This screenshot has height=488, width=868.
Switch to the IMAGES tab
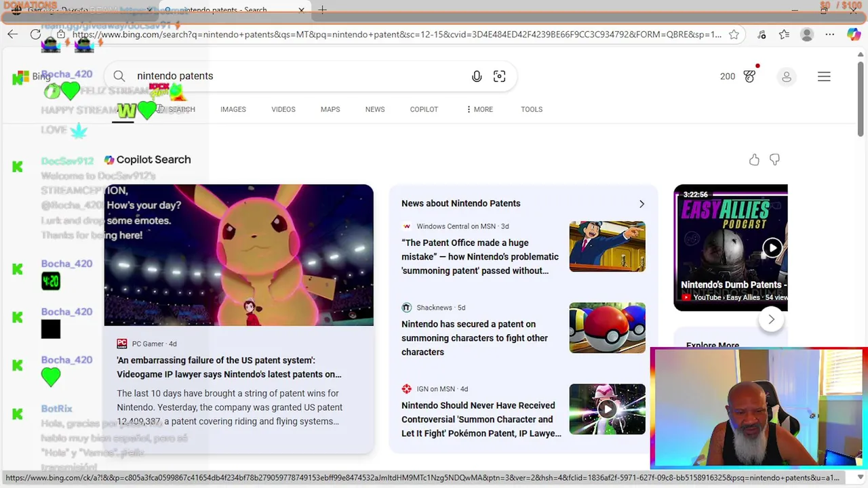coord(233,109)
